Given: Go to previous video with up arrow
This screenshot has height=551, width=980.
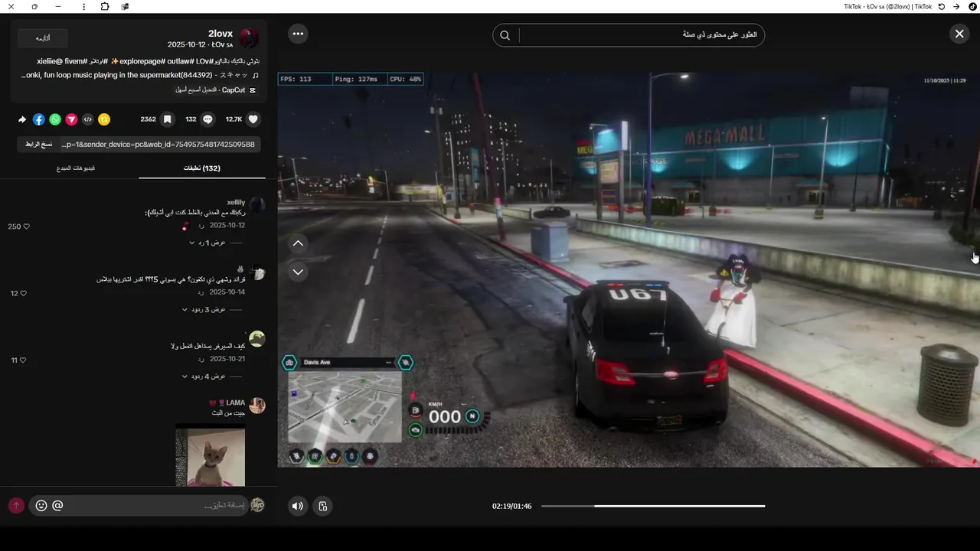Looking at the screenshot, I should click(298, 243).
